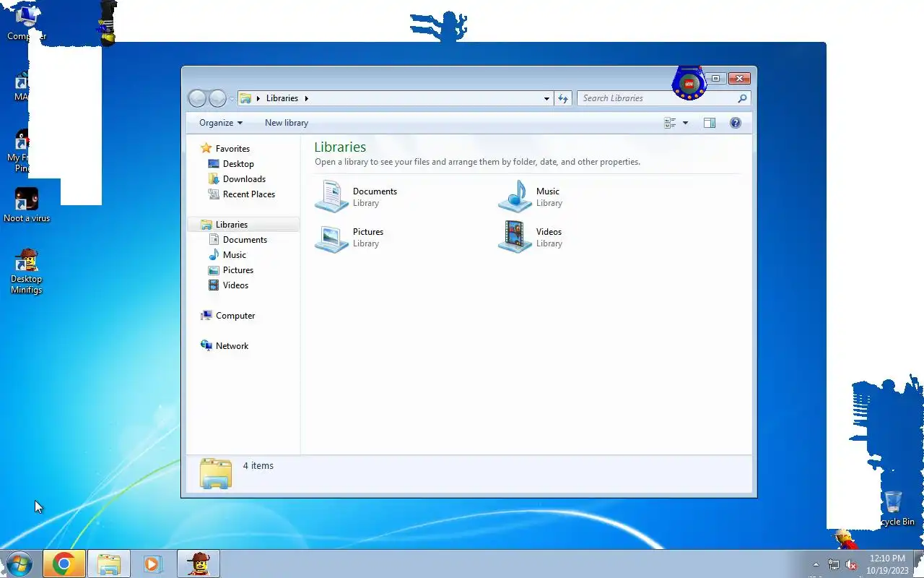Select Documents in the navigation tree

(245, 240)
